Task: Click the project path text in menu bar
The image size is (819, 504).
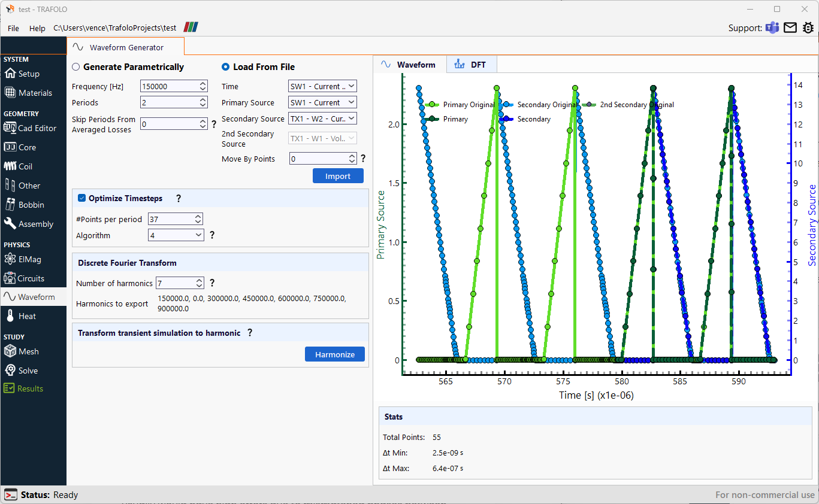Action: [115, 28]
